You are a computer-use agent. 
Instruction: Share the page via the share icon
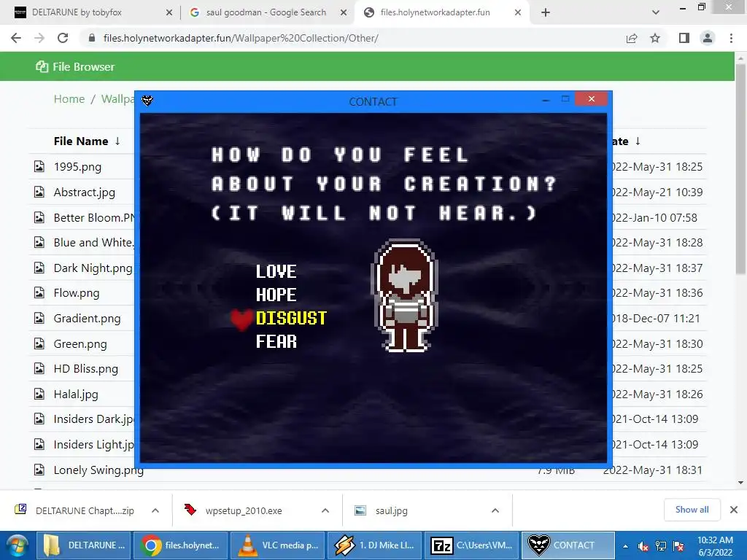click(x=632, y=38)
